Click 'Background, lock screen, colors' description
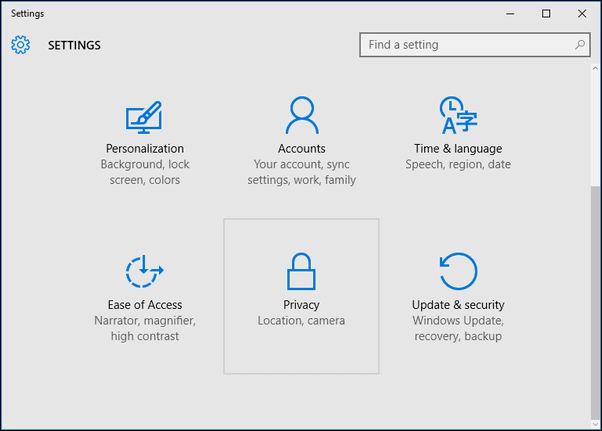Viewport: 602px width, 431px height. [145, 172]
